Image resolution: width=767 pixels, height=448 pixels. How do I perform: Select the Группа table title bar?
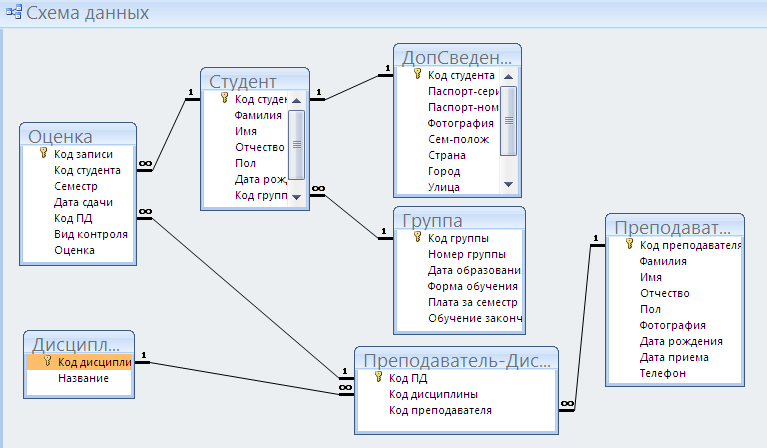(459, 219)
